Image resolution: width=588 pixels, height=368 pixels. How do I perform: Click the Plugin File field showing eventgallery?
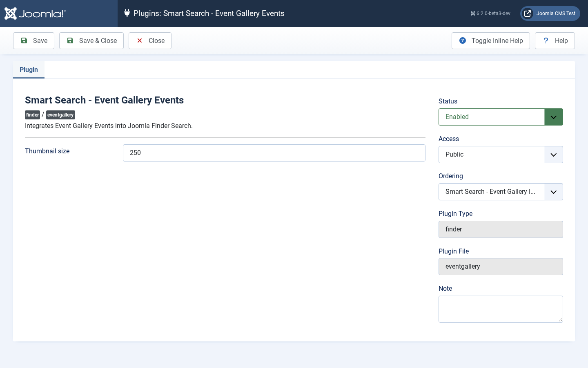[501, 267]
